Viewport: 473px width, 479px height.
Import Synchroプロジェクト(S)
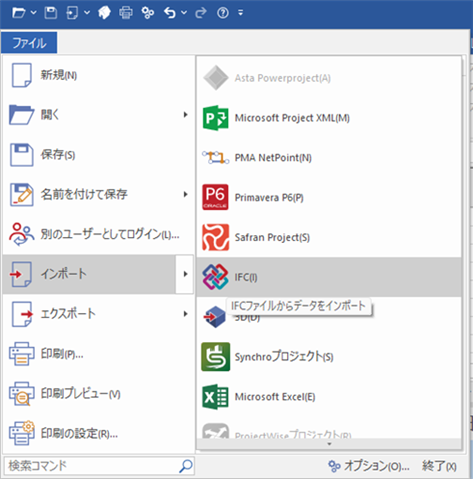(x=329, y=357)
